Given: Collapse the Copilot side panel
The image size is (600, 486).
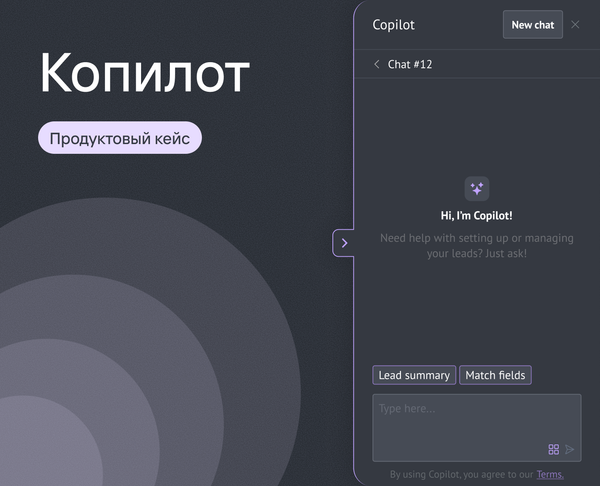Looking at the screenshot, I should (x=344, y=243).
